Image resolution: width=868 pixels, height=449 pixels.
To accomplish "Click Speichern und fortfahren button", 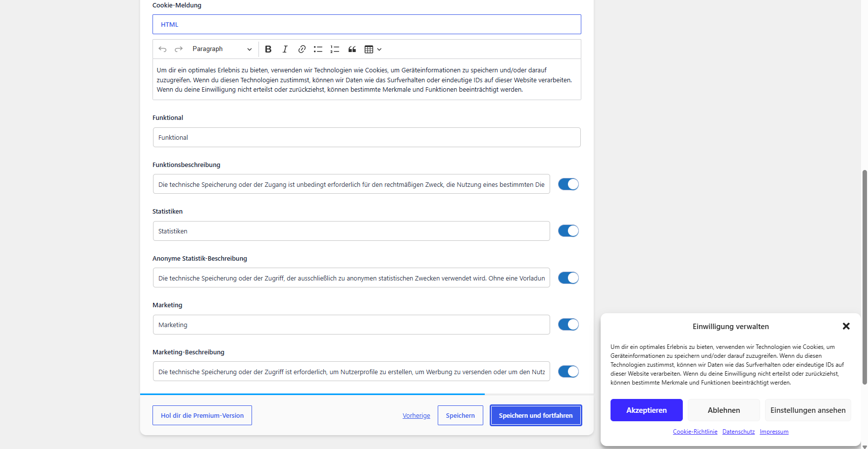I will click(536, 415).
